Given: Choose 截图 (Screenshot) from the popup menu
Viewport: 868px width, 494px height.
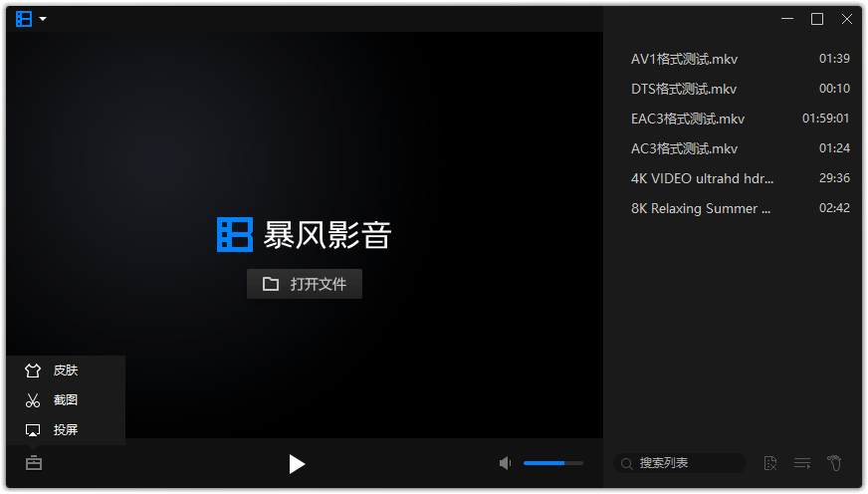Looking at the screenshot, I should click(65, 400).
